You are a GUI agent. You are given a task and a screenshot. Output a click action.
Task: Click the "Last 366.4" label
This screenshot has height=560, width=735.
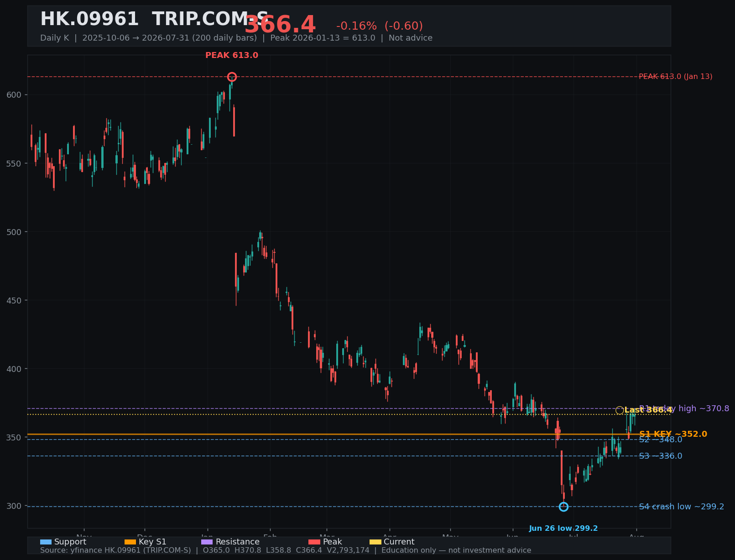pyautogui.click(x=648, y=410)
